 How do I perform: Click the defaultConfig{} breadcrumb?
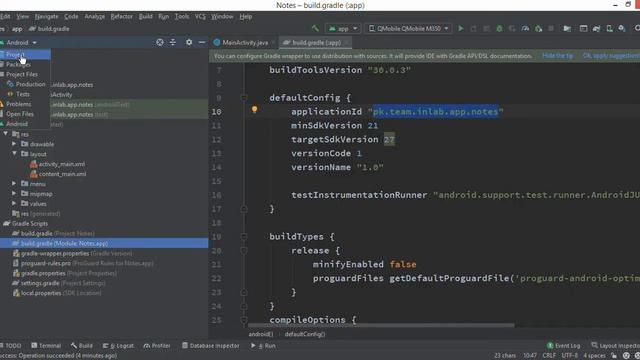pos(305,334)
